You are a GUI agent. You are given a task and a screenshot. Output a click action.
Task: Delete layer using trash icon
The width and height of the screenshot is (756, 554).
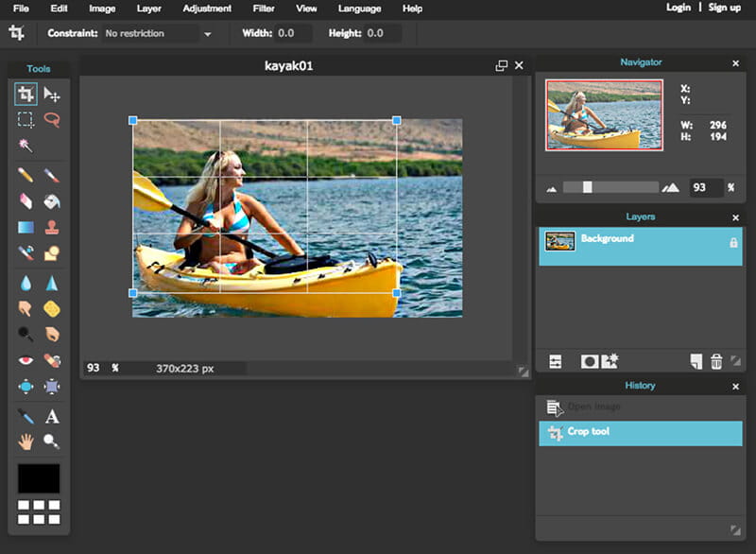[x=716, y=361]
